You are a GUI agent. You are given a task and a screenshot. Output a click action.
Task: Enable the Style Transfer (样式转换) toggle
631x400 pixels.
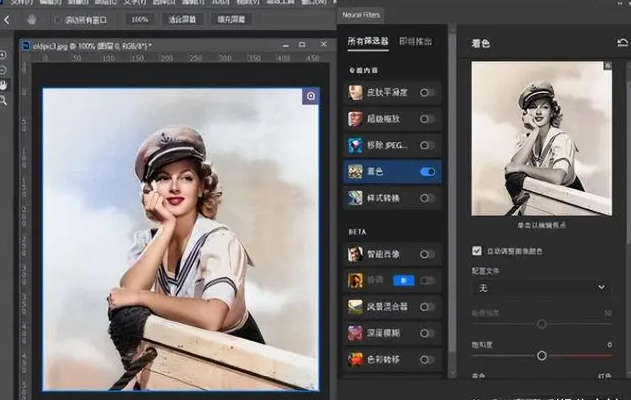[x=428, y=198]
